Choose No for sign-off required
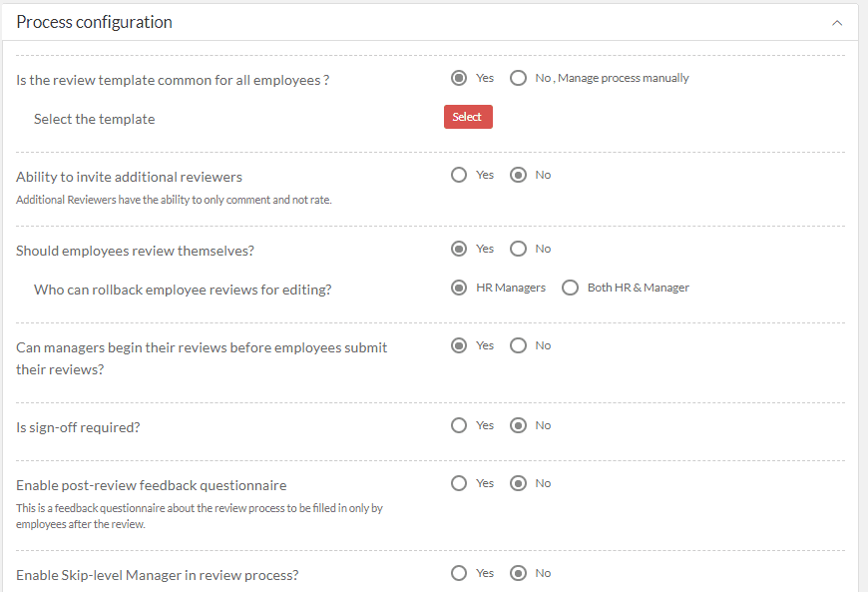 (x=518, y=425)
